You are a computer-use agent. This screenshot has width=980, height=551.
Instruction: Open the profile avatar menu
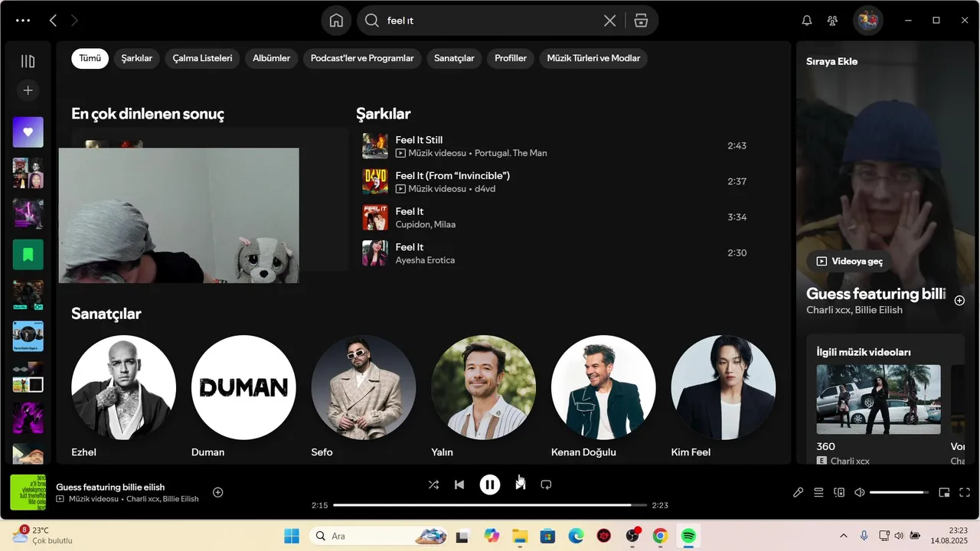click(867, 21)
